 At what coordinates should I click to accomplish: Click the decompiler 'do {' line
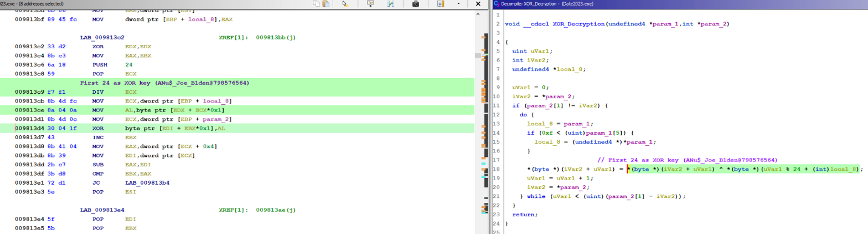[x=526, y=114]
